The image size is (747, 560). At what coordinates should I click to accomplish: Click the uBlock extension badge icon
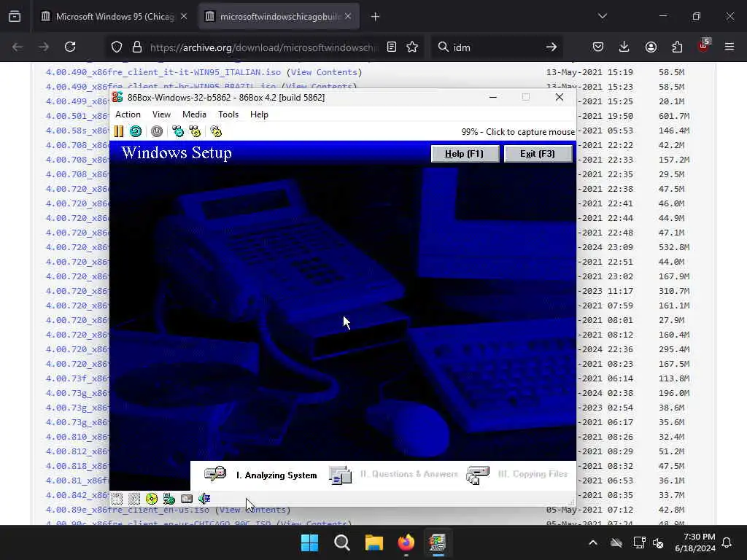704,46
